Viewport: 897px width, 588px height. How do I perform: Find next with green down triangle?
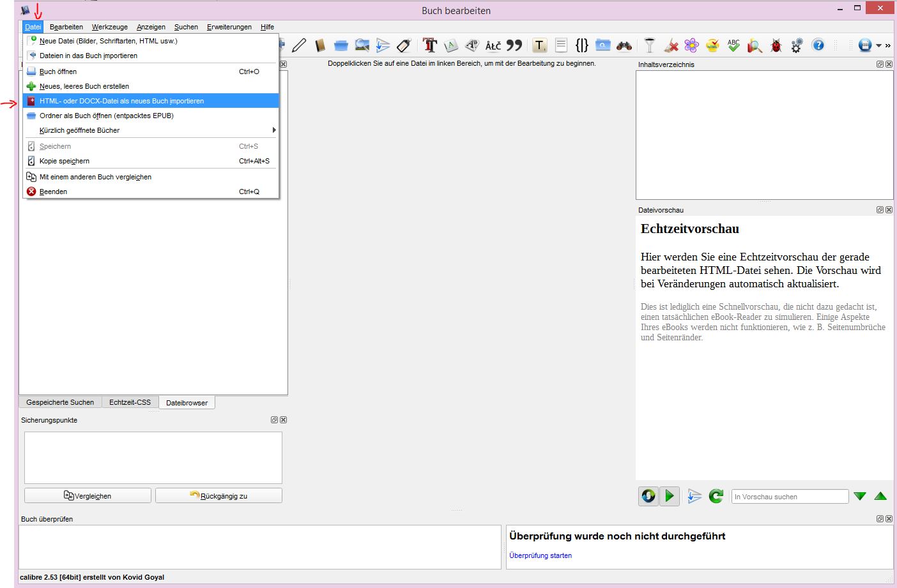pyautogui.click(x=860, y=496)
